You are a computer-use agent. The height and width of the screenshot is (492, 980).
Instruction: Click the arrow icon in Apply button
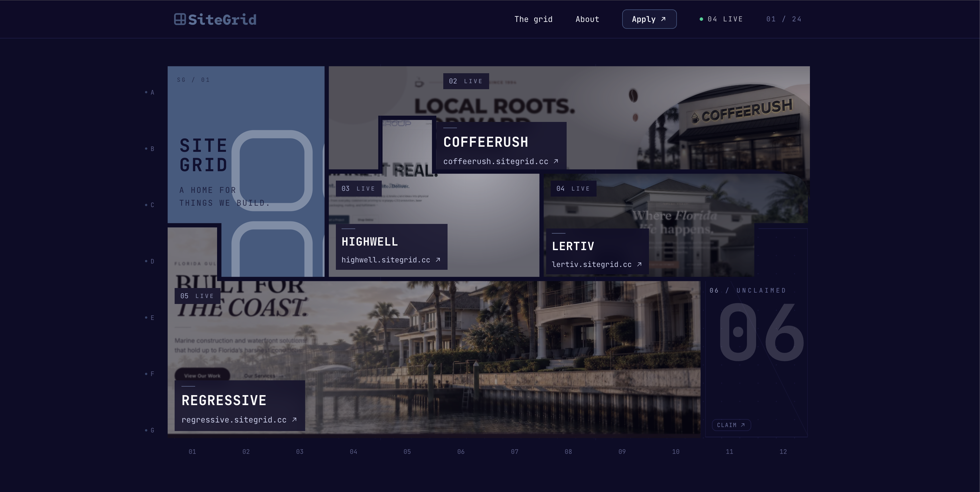[x=663, y=19]
